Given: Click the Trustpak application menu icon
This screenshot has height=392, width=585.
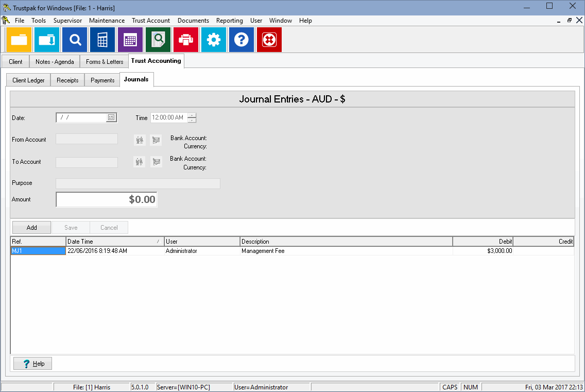Looking at the screenshot, I should (6, 20).
